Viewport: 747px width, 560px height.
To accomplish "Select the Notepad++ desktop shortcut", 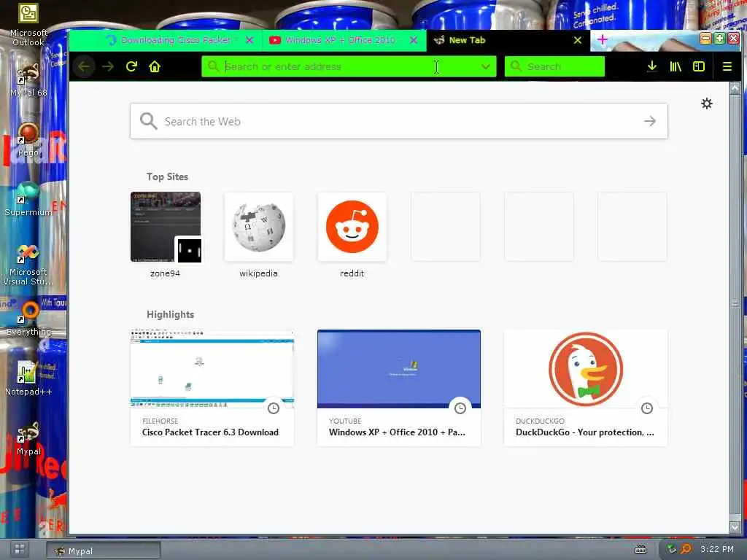I will point(28,378).
